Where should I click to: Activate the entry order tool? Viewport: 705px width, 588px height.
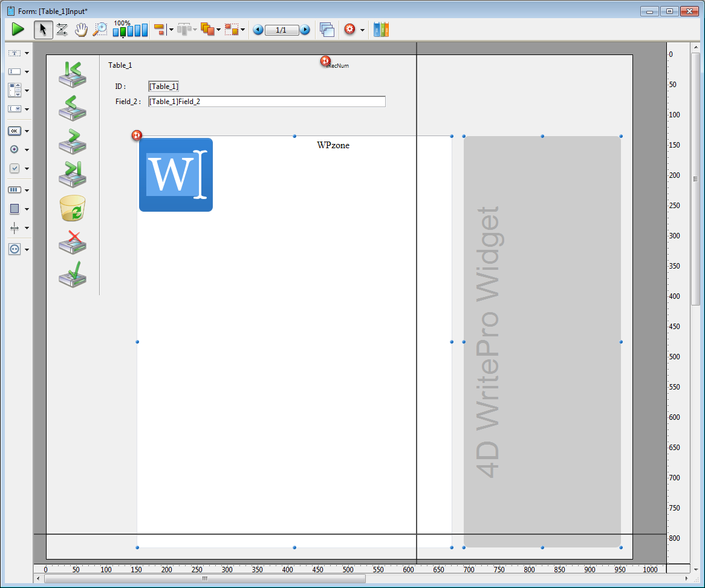62,30
